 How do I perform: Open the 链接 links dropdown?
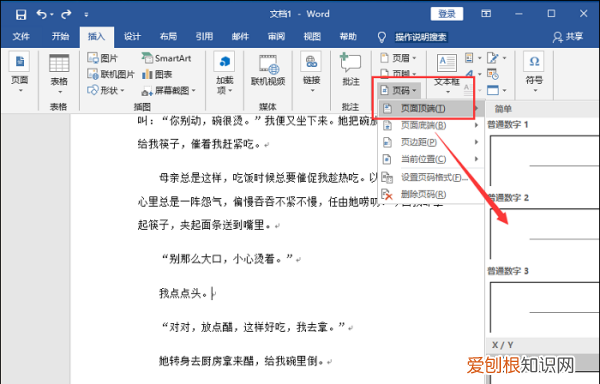click(x=311, y=73)
